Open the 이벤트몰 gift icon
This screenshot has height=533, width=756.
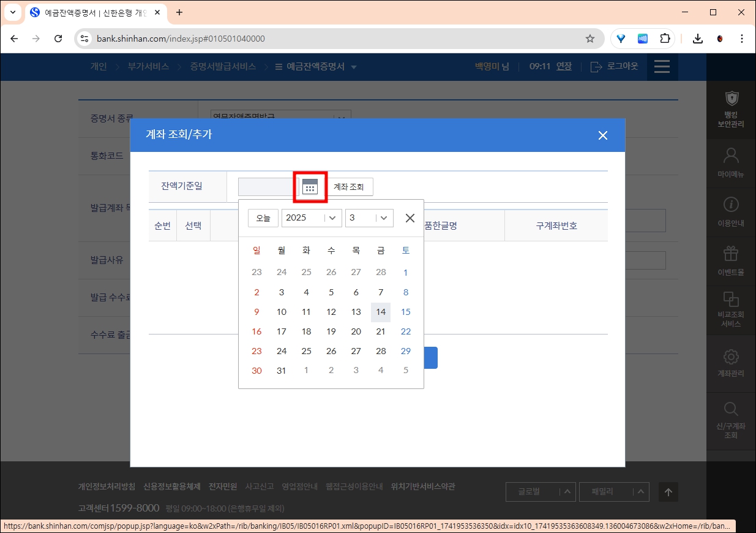(731, 254)
